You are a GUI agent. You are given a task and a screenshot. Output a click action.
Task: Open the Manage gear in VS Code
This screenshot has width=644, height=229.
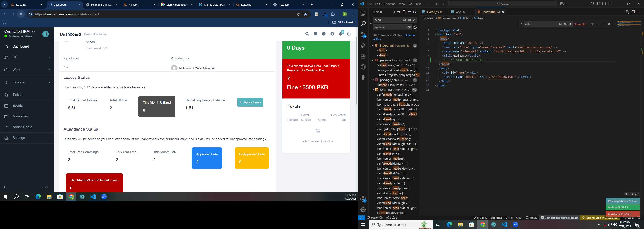point(363,210)
